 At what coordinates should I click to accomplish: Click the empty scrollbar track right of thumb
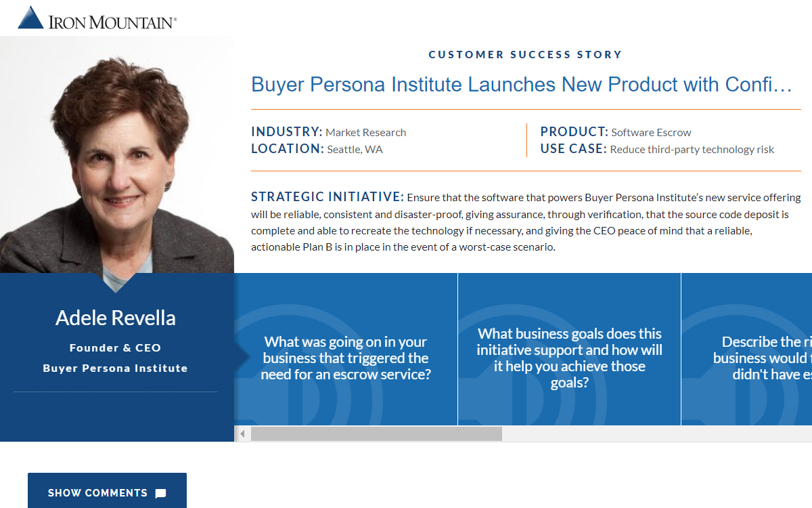(x=656, y=433)
